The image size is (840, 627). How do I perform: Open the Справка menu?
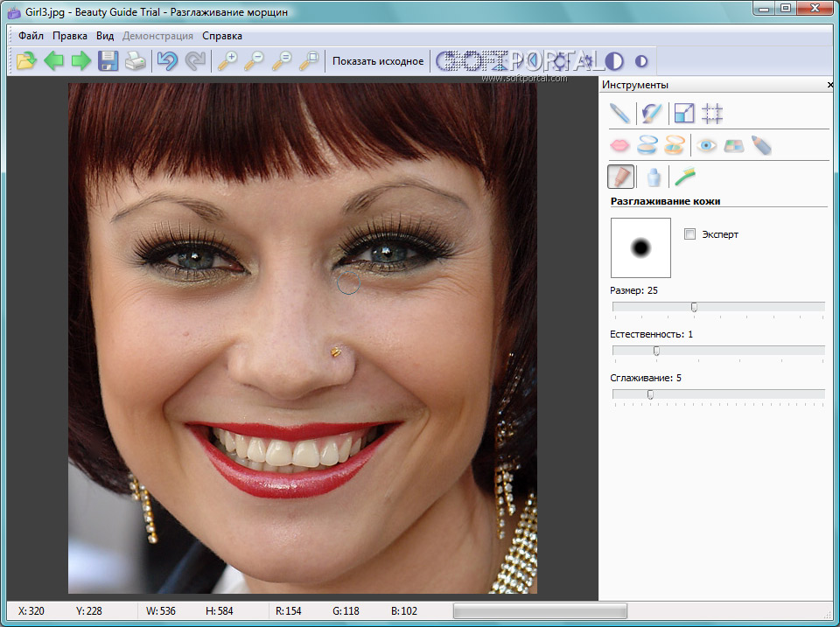[x=222, y=36]
